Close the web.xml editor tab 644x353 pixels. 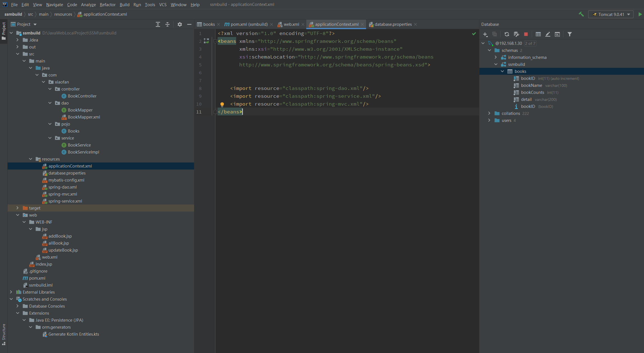pyautogui.click(x=303, y=24)
